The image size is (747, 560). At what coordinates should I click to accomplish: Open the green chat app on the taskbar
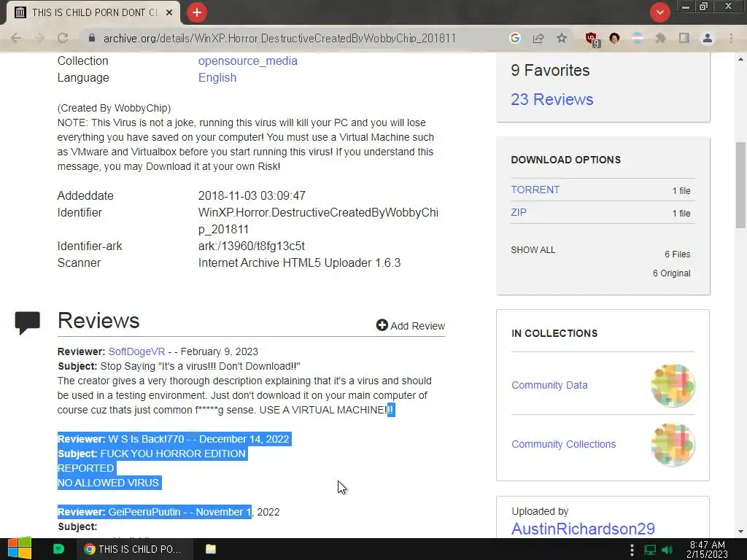[58, 549]
